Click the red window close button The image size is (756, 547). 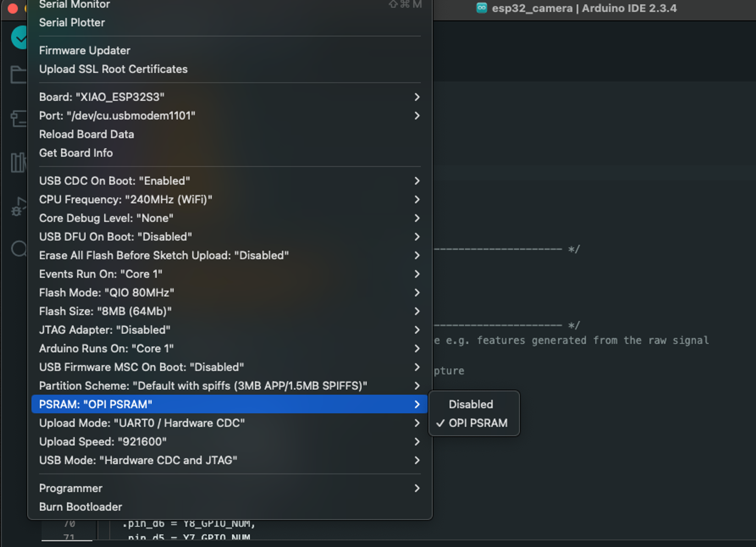[x=13, y=8]
